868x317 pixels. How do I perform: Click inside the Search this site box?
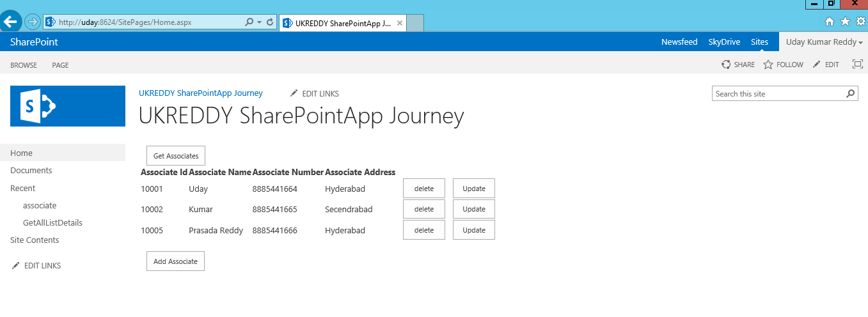[x=778, y=94]
